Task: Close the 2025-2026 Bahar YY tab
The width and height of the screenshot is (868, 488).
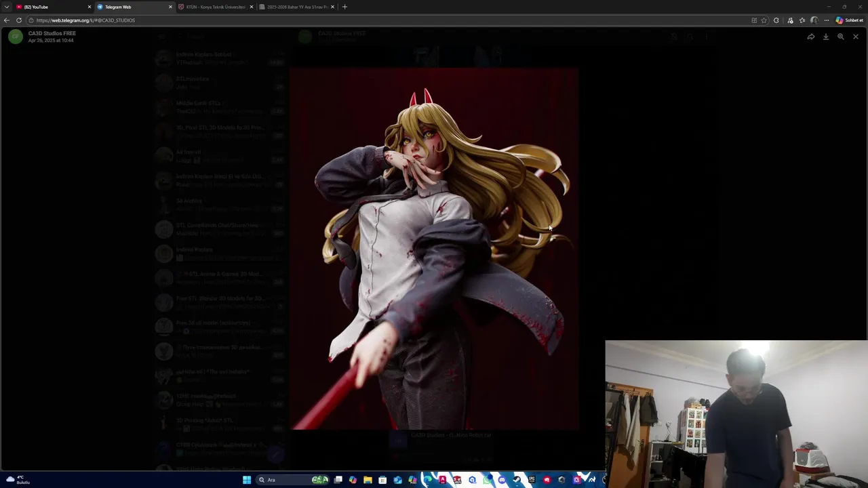Action: (x=332, y=7)
